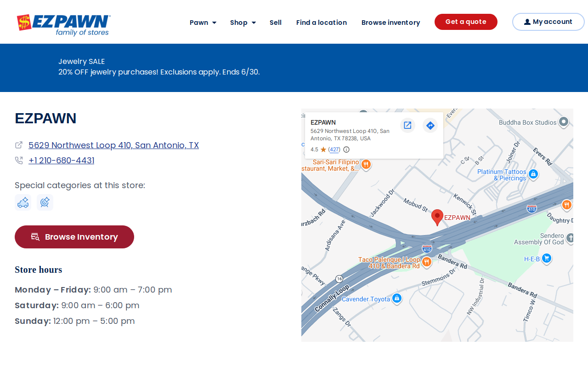Open the Sell menu item
The height and width of the screenshot is (368, 588).
pyautogui.click(x=276, y=23)
